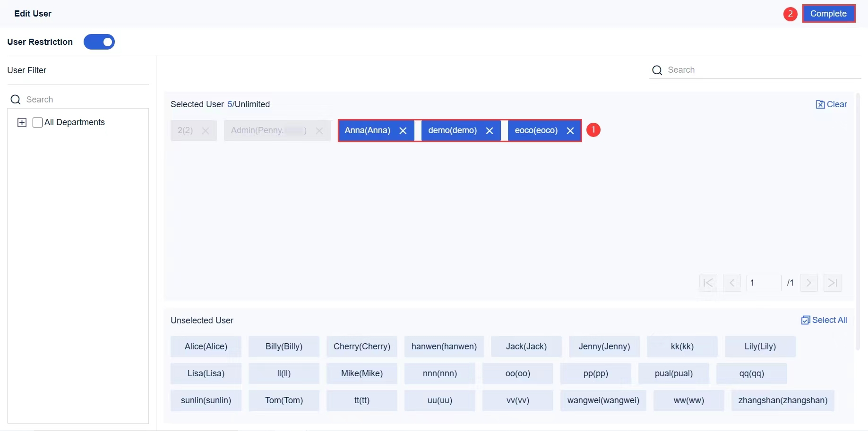
Task: Remove Anna(Anna) from selected users
Action: pos(403,131)
